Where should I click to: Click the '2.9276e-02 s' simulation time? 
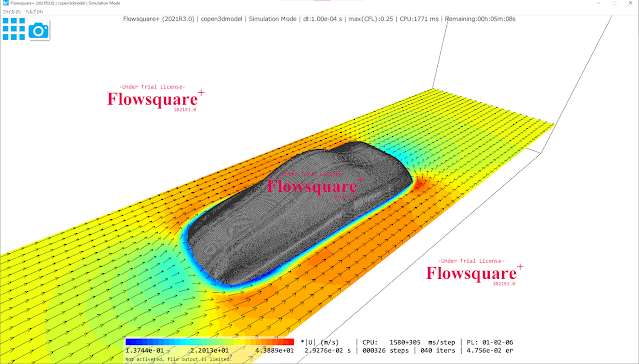(x=327, y=351)
